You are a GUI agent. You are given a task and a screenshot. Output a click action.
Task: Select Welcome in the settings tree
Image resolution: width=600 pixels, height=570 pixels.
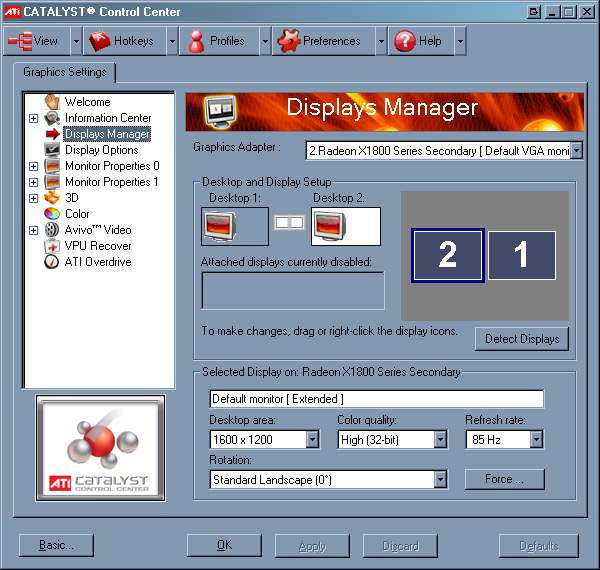point(88,102)
